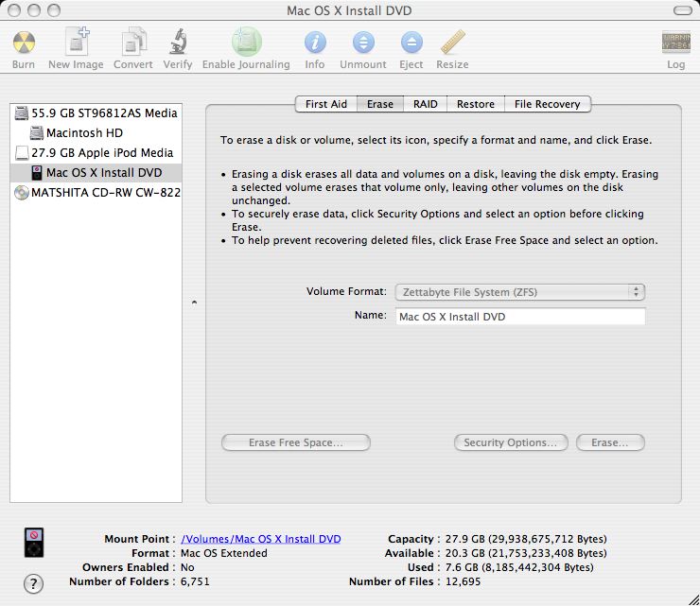Viewport: 700px width, 606px height.
Task: Click the help question mark button
Action: [x=33, y=583]
